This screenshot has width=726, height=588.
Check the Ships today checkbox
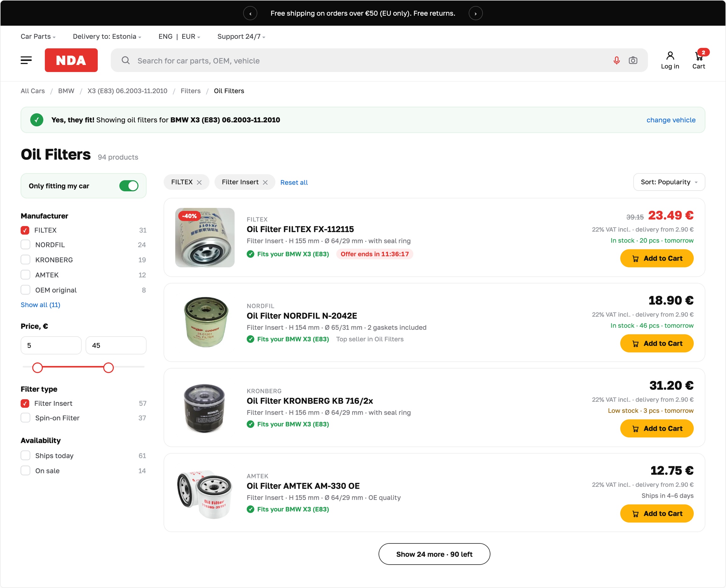(x=25, y=455)
